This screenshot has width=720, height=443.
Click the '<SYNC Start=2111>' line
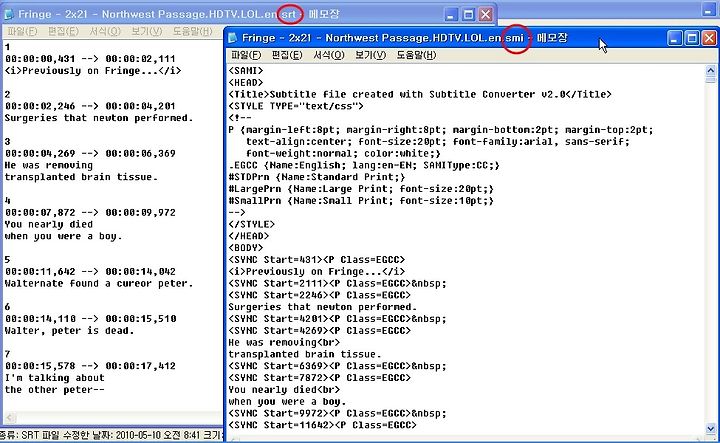[337, 283]
